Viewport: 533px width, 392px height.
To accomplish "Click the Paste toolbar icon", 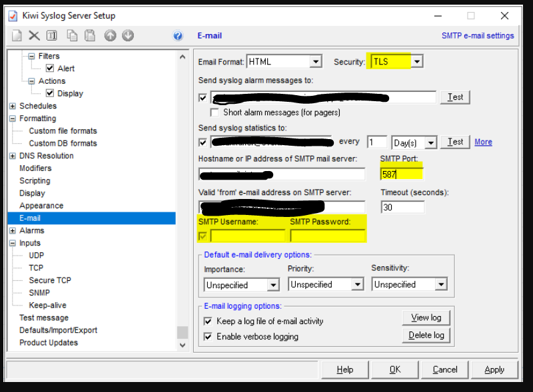I will click(x=90, y=36).
